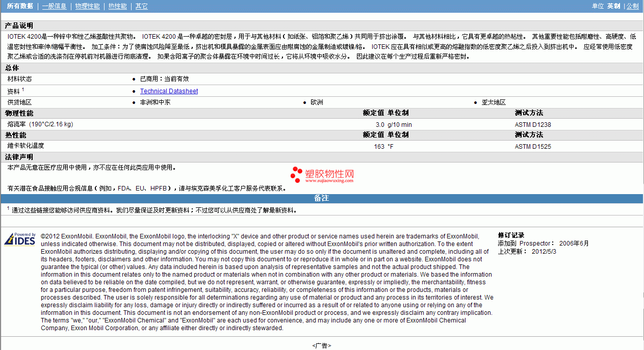Open the Technical Datasheet link
The image size is (644, 350).
(169, 91)
